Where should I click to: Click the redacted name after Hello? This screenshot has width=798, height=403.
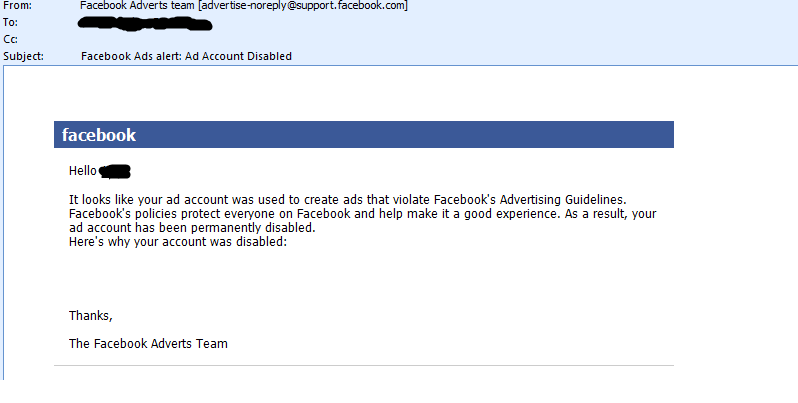[x=116, y=171]
